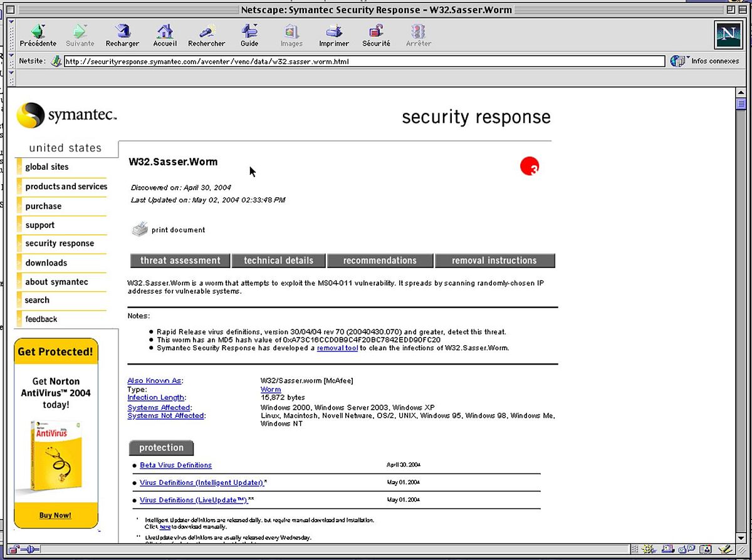Select support in the sidebar
752x560 pixels.
[40, 225]
